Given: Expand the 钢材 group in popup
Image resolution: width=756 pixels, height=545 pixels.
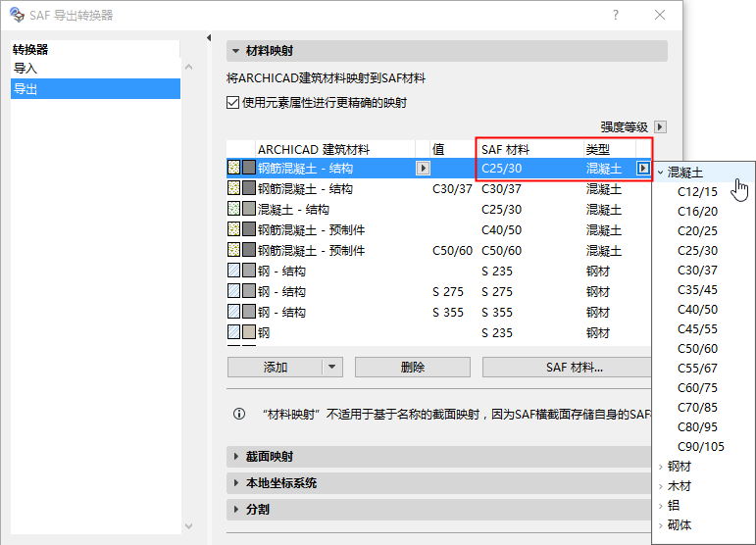Looking at the screenshot, I should pos(661,467).
